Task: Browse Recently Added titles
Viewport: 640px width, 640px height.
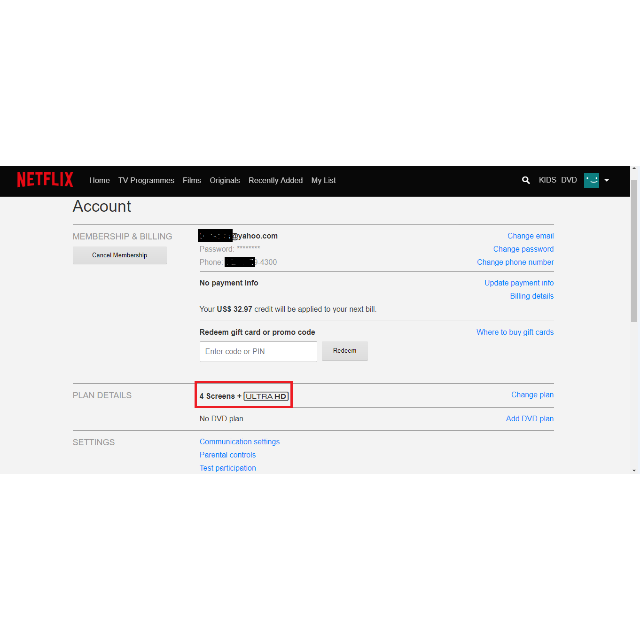Action: pyautogui.click(x=275, y=181)
